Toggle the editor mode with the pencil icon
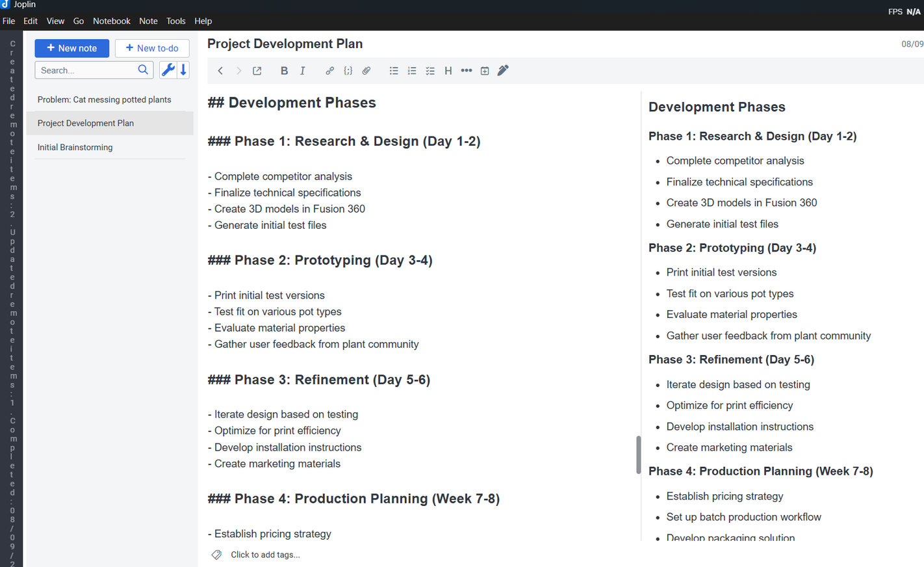The height and width of the screenshot is (567, 924). [x=503, y=70]
